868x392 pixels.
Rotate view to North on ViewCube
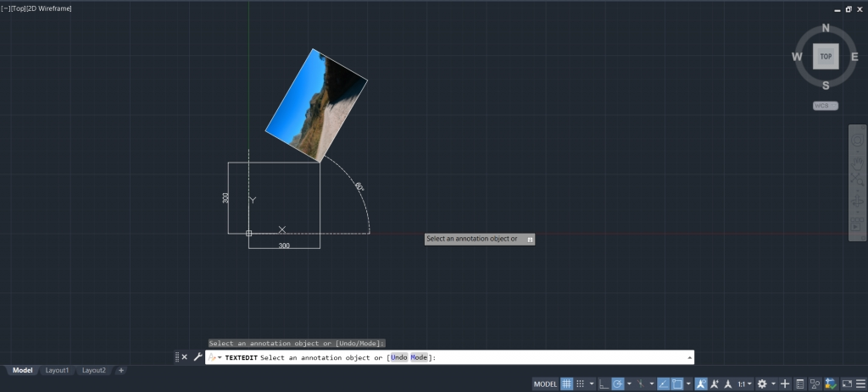pyautogui.click(x=826, y=28)
